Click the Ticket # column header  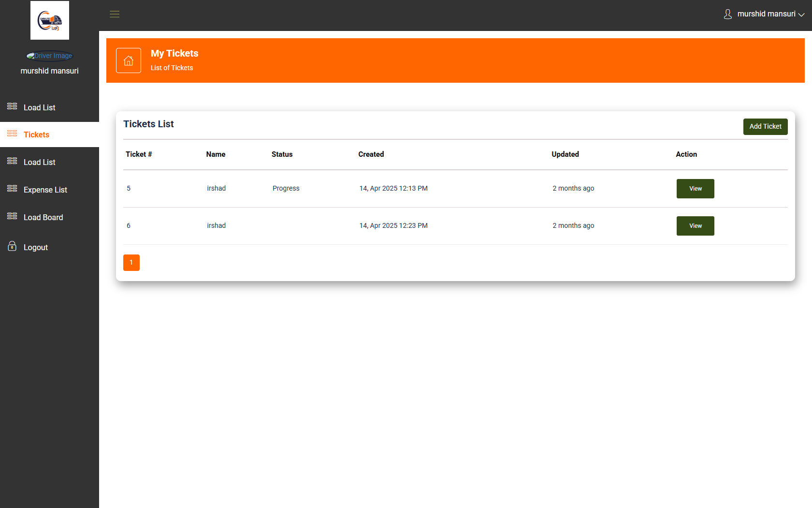click(139, 154)
